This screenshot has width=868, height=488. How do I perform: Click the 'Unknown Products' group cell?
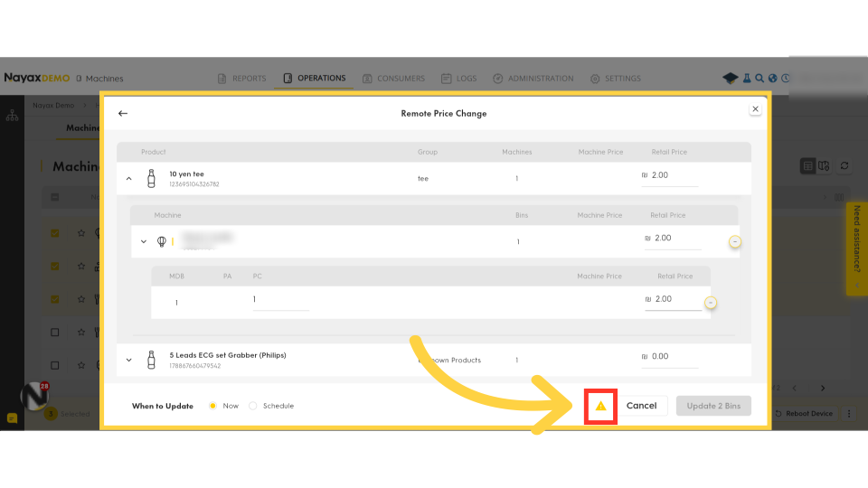click(449, 361)
